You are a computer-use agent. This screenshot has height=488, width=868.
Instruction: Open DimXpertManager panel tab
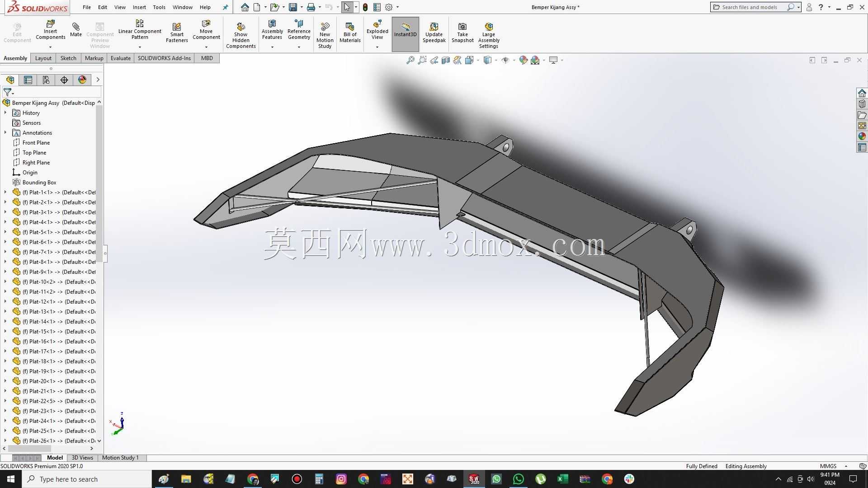pyautogui.click(x=64, y=80)
